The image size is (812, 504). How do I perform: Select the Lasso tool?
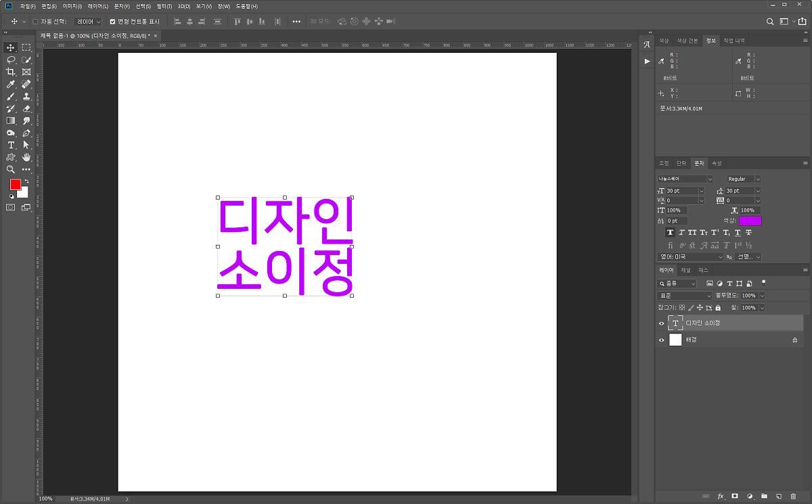click(11, 60)
